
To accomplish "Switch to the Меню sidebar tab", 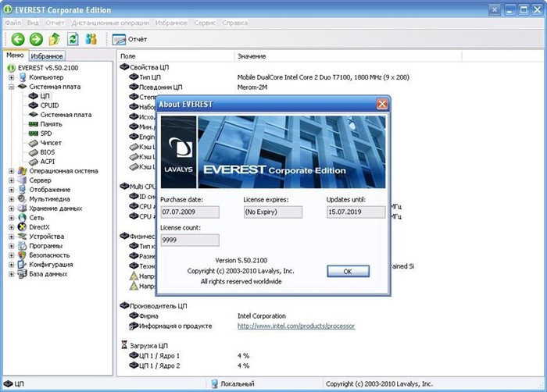I will tap(15, 55).
